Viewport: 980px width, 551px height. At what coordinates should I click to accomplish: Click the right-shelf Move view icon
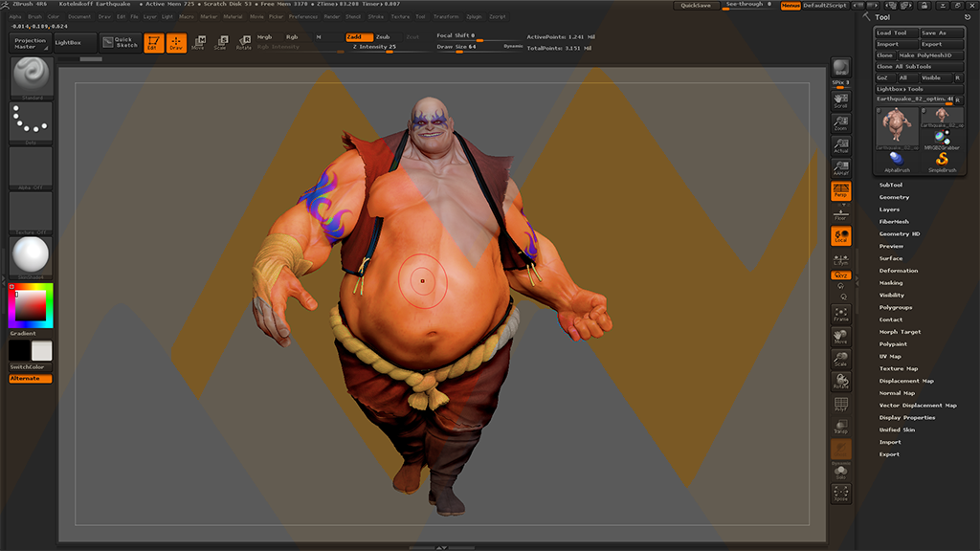(x=840, y=337)
